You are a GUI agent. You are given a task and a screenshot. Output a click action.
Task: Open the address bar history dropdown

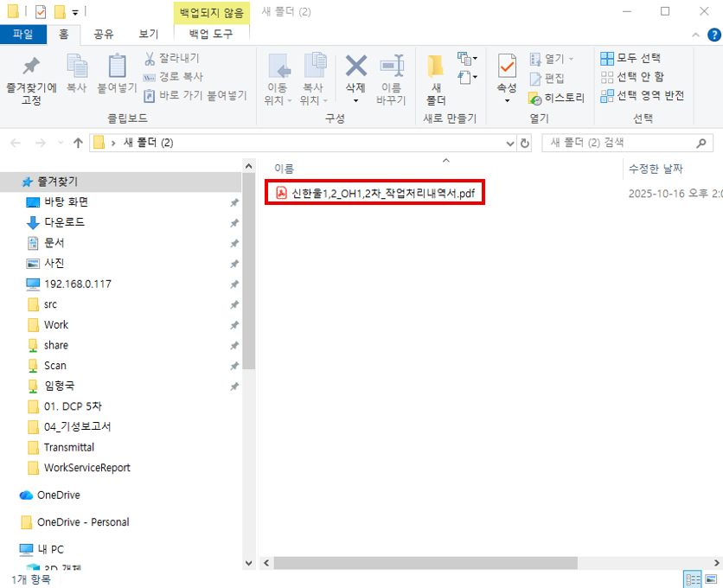(x=508, y=143)
